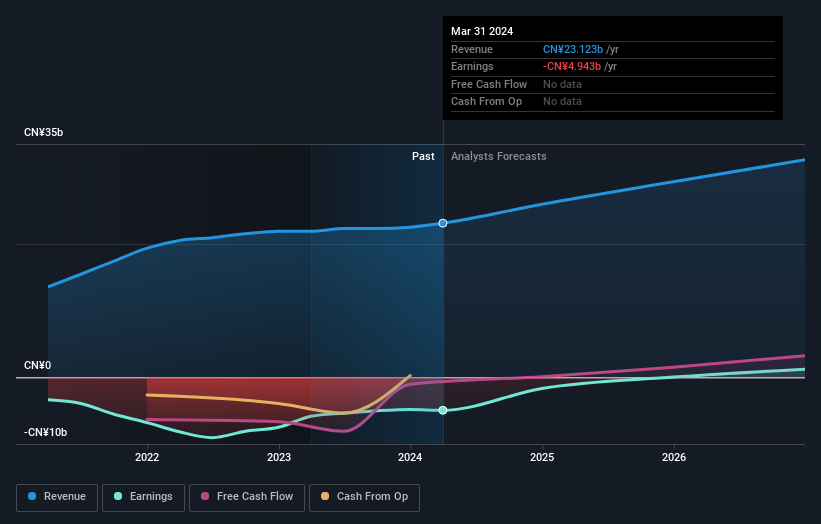Click the Earnings data point at Mar 2024

[x=443, y=410]
